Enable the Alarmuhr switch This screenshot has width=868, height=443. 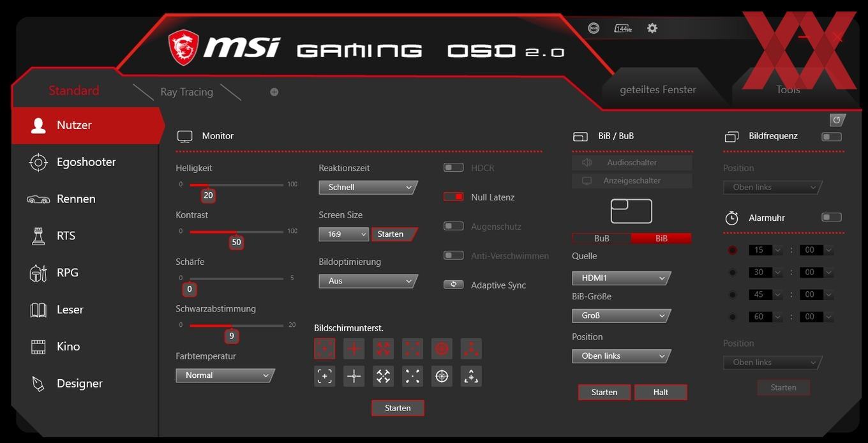[x=832, y=218]
